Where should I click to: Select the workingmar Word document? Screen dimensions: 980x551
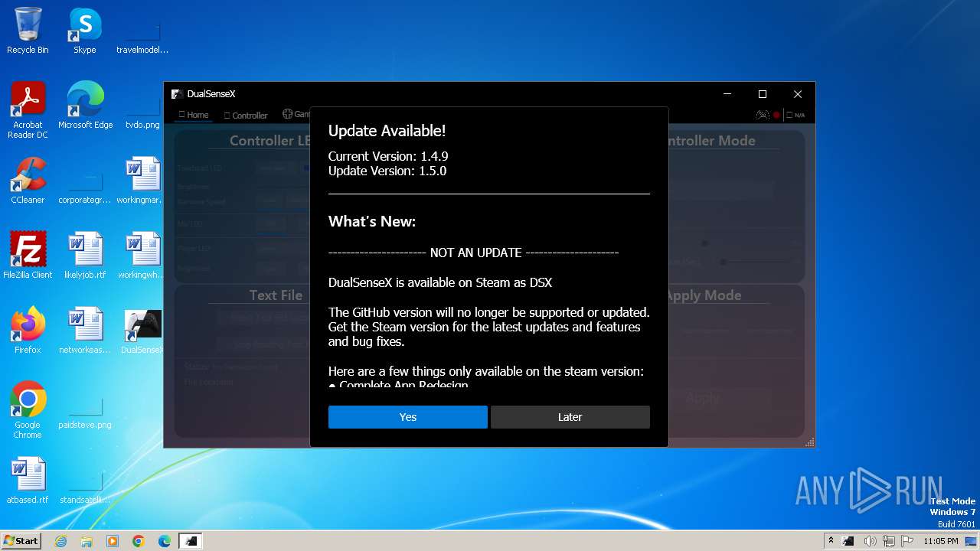(142, 181)
